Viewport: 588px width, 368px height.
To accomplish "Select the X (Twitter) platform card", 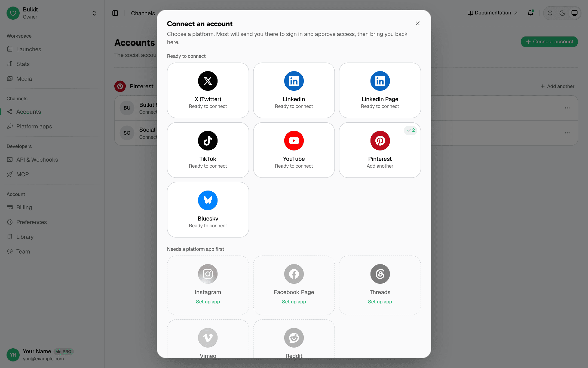I will click(208, 90).
